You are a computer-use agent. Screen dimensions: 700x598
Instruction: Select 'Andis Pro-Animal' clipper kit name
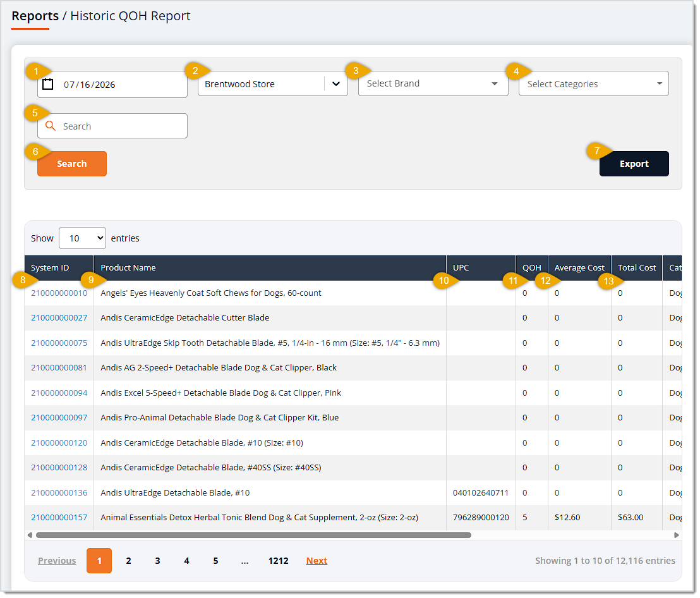[220, 419]
